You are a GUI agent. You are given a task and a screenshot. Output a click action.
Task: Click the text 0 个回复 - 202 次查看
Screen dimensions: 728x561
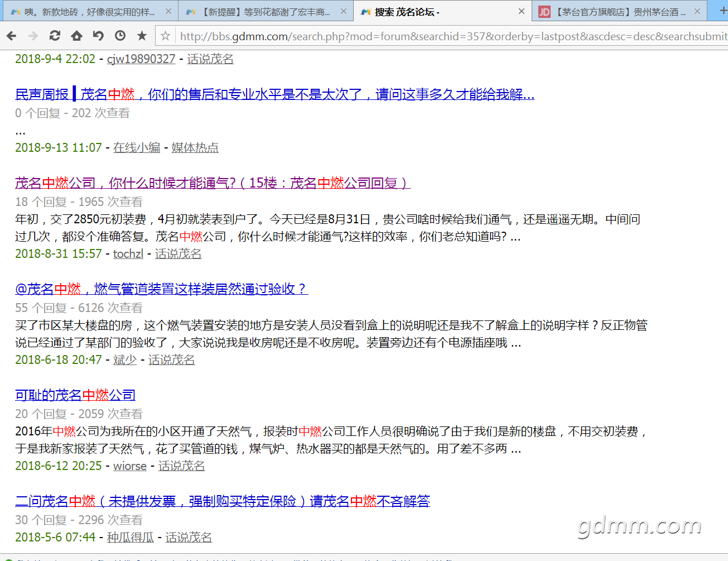click(73, 113)
